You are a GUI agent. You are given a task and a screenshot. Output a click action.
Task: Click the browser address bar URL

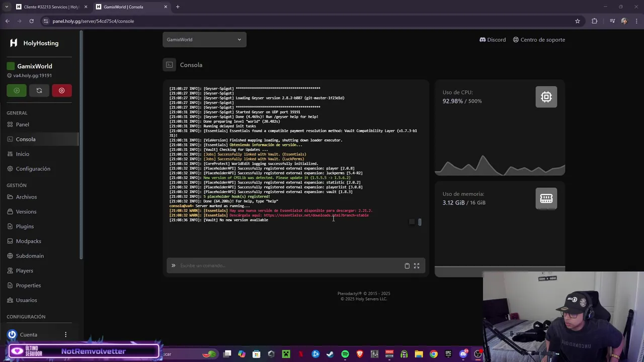click(x=93, y=21)
